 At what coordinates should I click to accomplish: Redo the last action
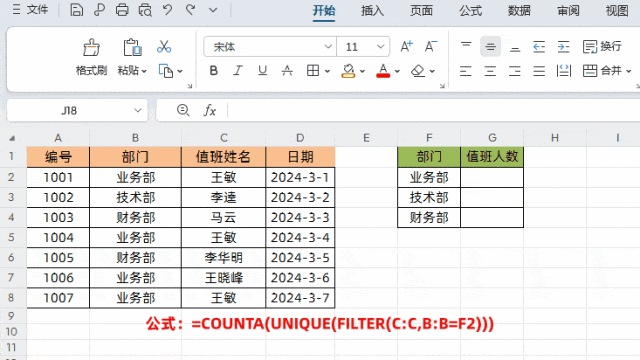[x=190, y=10]
